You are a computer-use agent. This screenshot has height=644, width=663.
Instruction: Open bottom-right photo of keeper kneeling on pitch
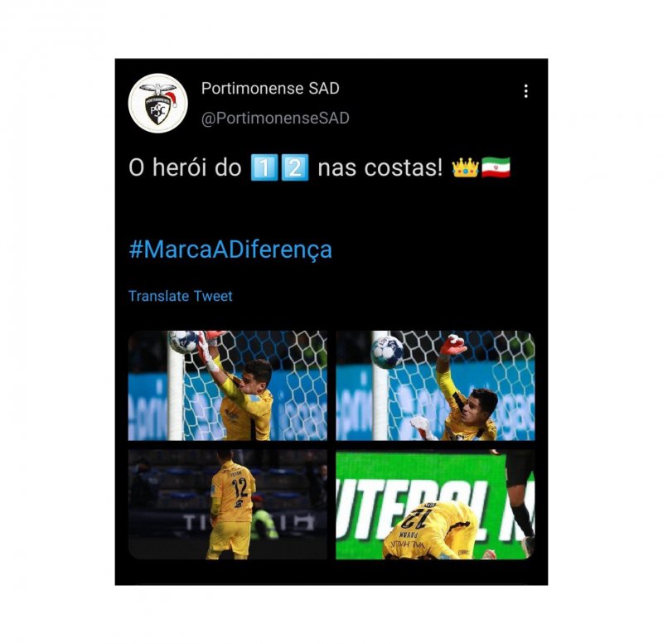pyautogui.click(x=435, y=504)
